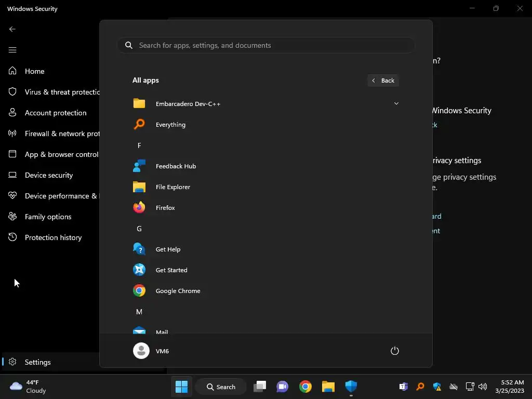Open clock showing 5:52 AM 3/25/2023
The height and width of the screenshot is (399, 532).
tap(509, 387)
